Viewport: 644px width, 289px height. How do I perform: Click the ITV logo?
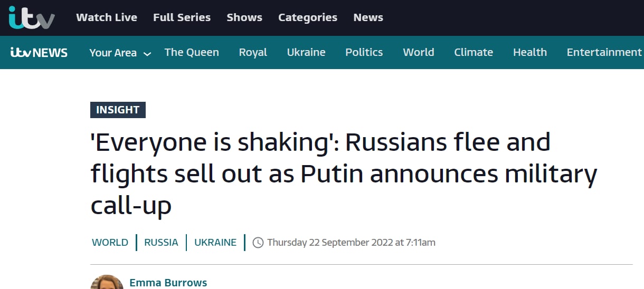[32, 18]
